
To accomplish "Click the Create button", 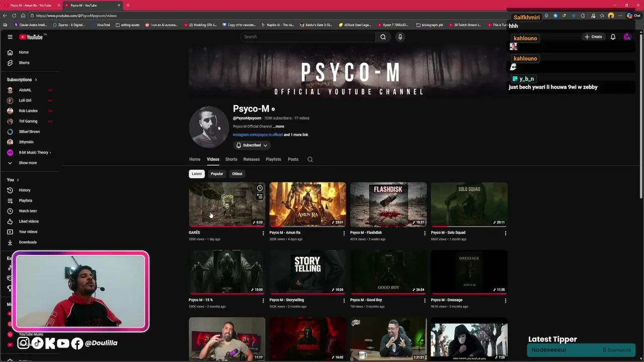I will point(594,37).
